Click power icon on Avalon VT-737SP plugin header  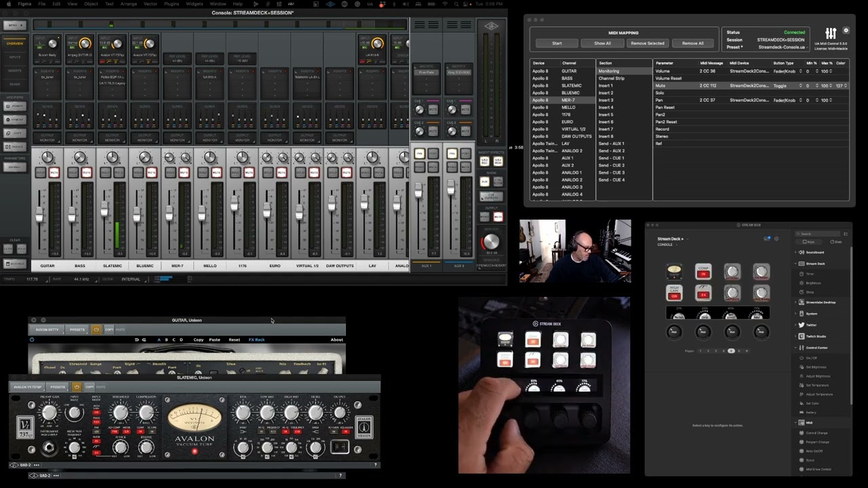77,387
